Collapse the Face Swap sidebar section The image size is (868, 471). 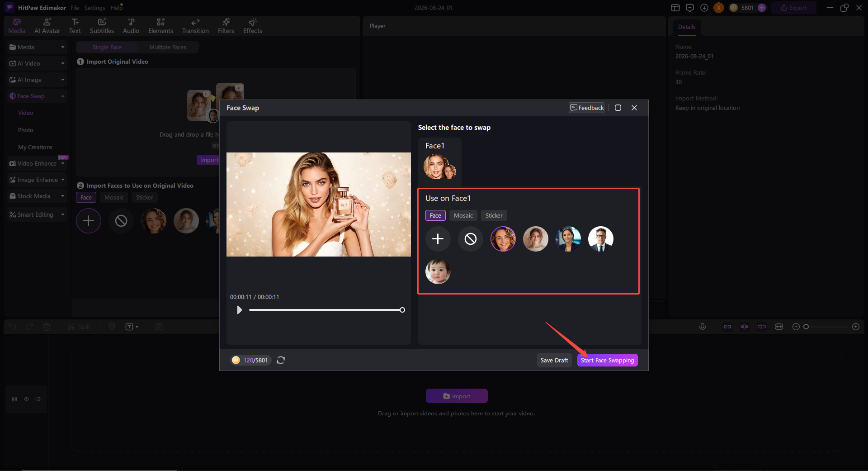[37, 96]
